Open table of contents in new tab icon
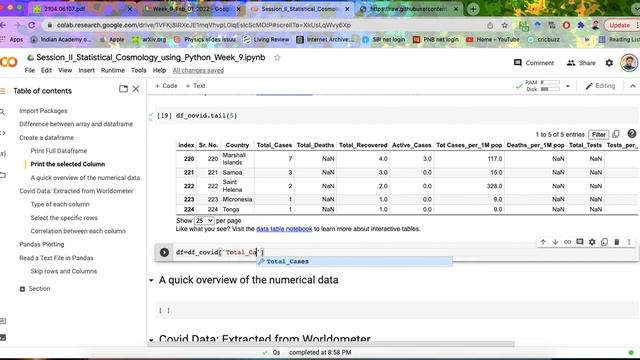640x360 pixels. click(123, 89)
